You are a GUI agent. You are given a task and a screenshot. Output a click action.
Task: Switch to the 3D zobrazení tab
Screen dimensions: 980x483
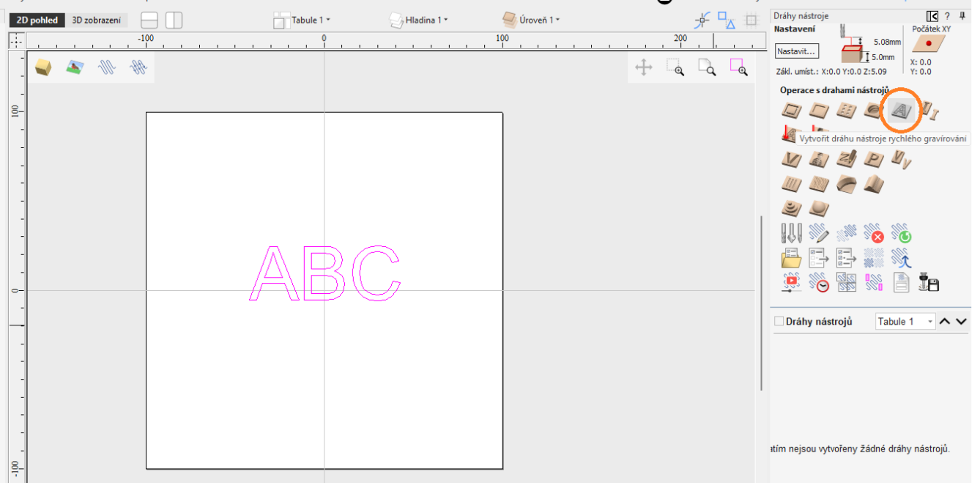pos(96,21)
